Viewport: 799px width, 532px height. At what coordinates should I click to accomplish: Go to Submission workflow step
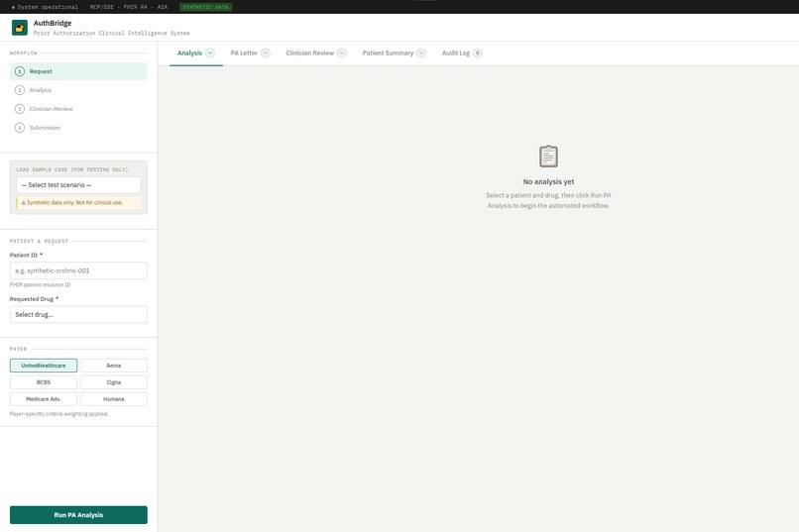(x=78, y=127)
